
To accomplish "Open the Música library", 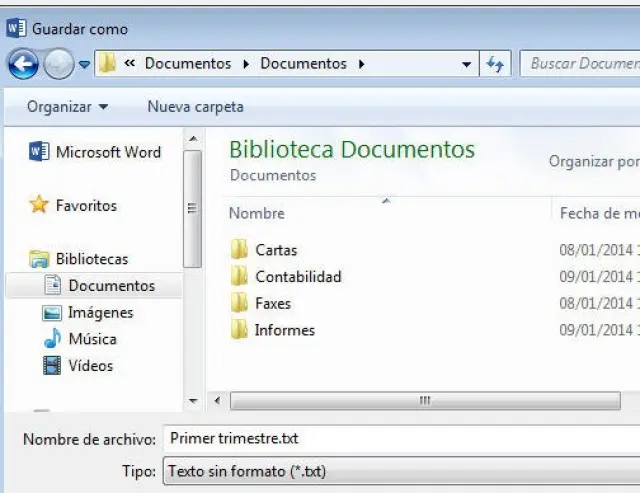I will pyautogui.click(x=91, y=339).
